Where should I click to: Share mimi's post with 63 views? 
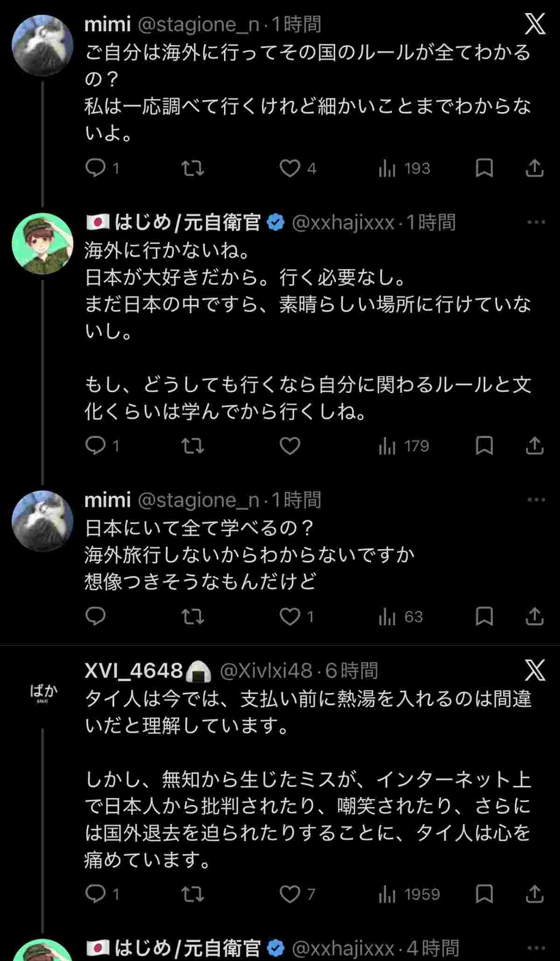[x=534, y=616]
